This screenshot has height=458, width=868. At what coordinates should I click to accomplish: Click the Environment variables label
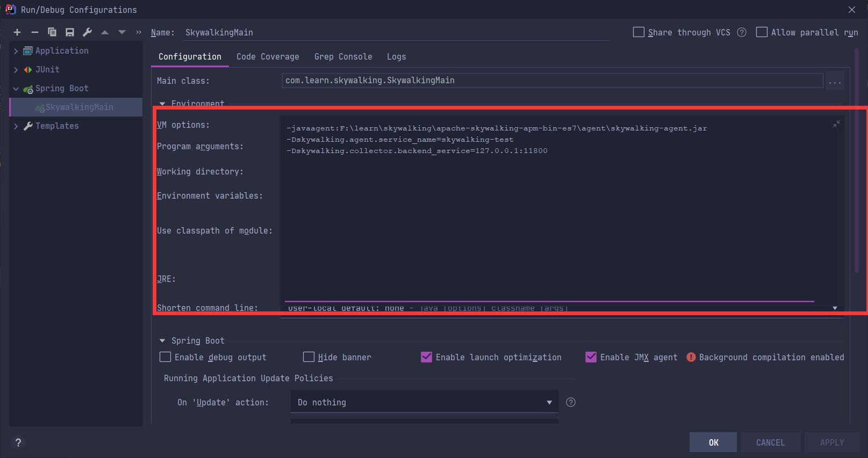[210, 196]
